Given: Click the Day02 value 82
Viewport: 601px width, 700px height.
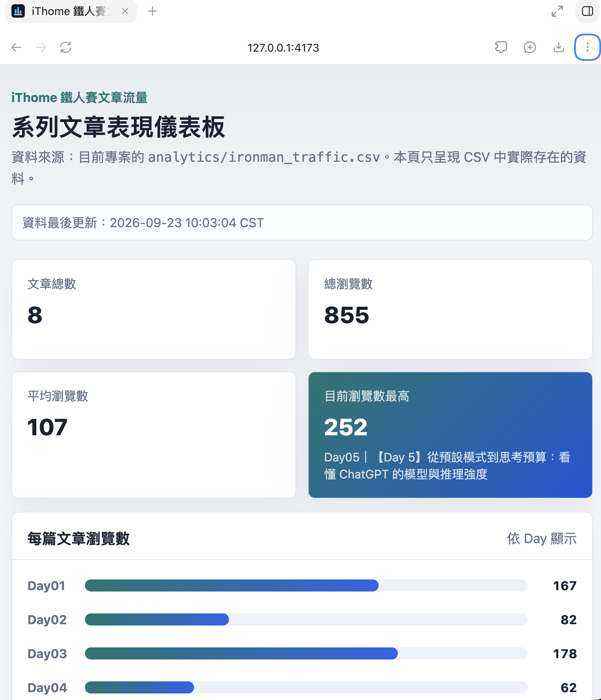Looking at the screenshot, I should [569, 620].
